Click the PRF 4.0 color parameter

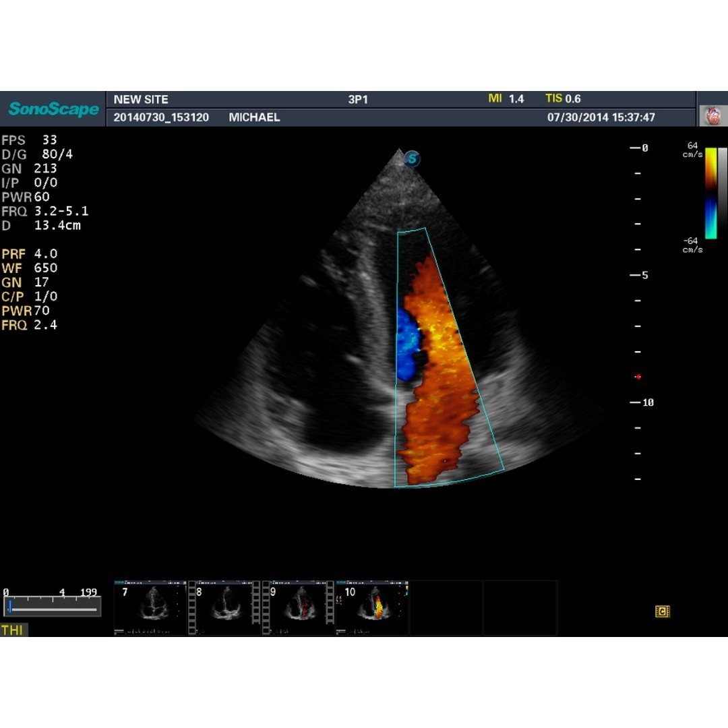[29, 254]
